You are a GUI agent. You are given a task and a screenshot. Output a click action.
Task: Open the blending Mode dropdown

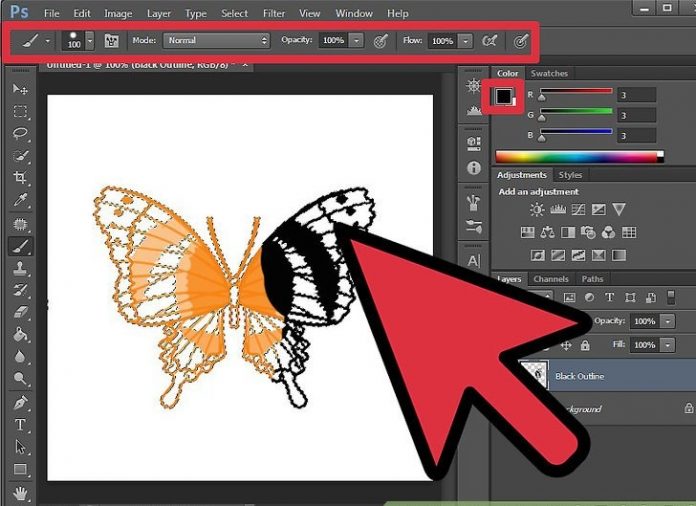(x=217, y=41)
